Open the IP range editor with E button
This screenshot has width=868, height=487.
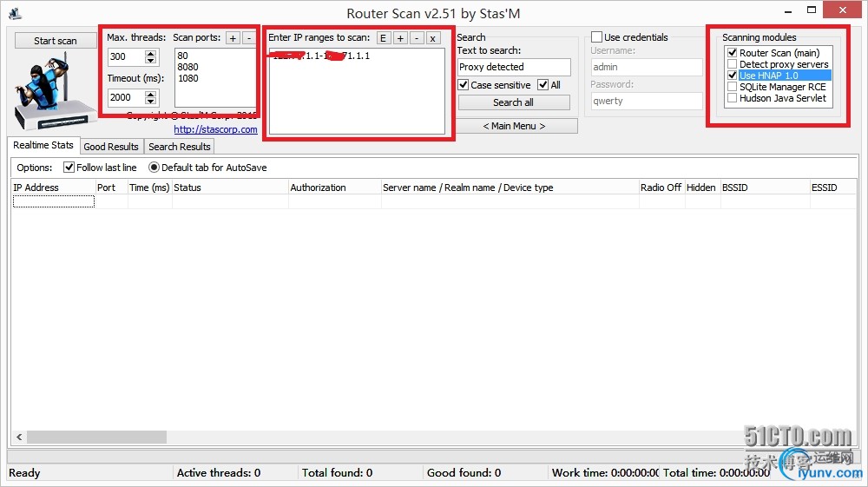(383, 38)
